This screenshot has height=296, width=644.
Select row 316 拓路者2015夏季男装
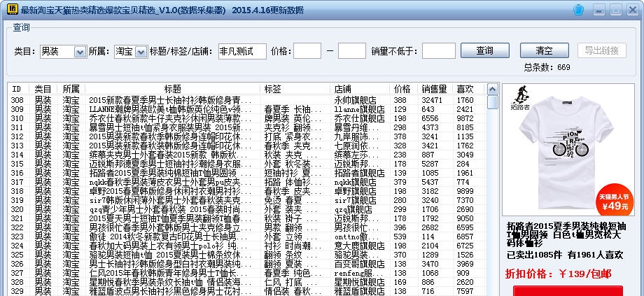[246, 173]
